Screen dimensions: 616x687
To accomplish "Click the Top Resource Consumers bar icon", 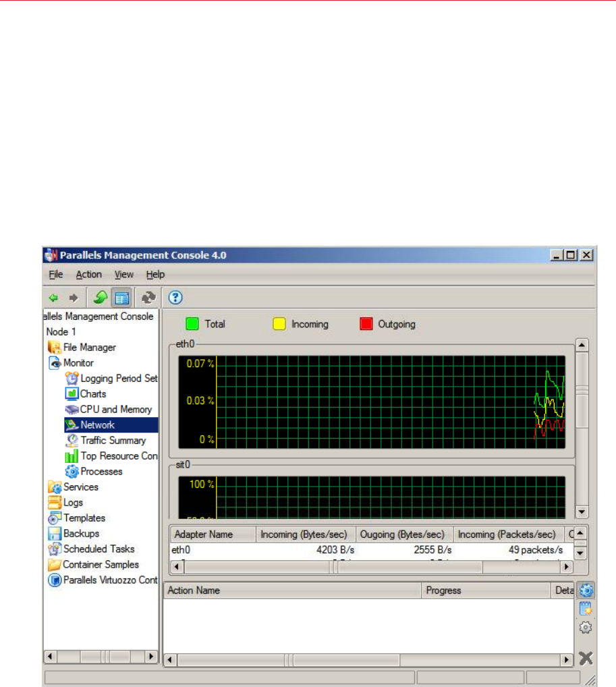I will pos(72,456).
